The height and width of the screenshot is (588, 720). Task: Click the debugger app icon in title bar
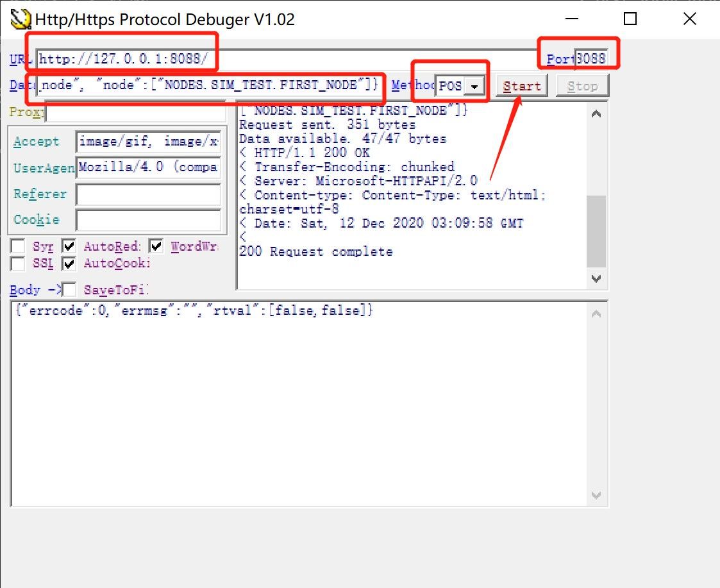21,19
